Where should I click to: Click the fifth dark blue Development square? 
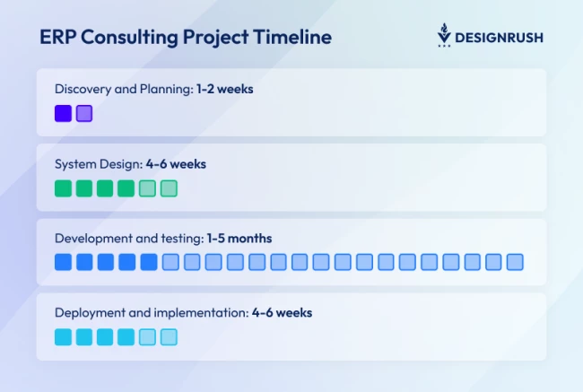pos(149,262)
